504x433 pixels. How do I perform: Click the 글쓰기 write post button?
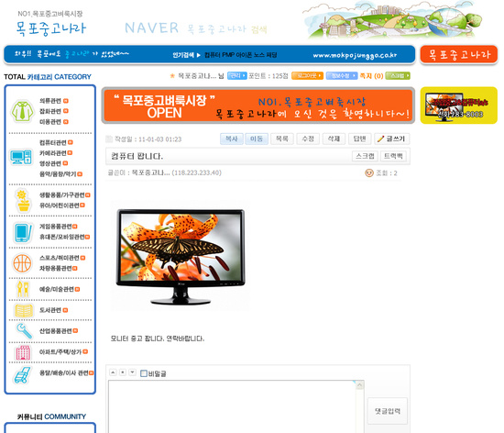pyautogui.click(x=392, y=139)
